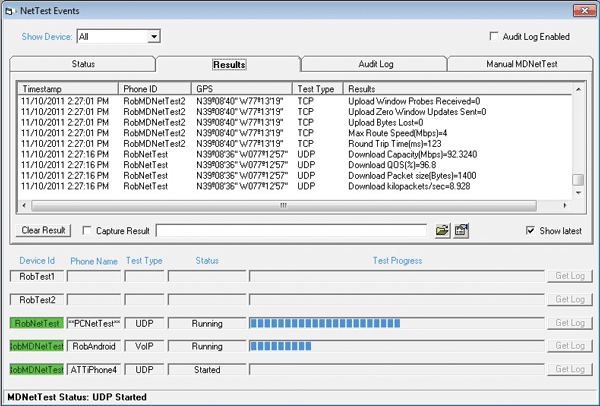Enable the Audit Log Enabled checkbox

[493, 37]
